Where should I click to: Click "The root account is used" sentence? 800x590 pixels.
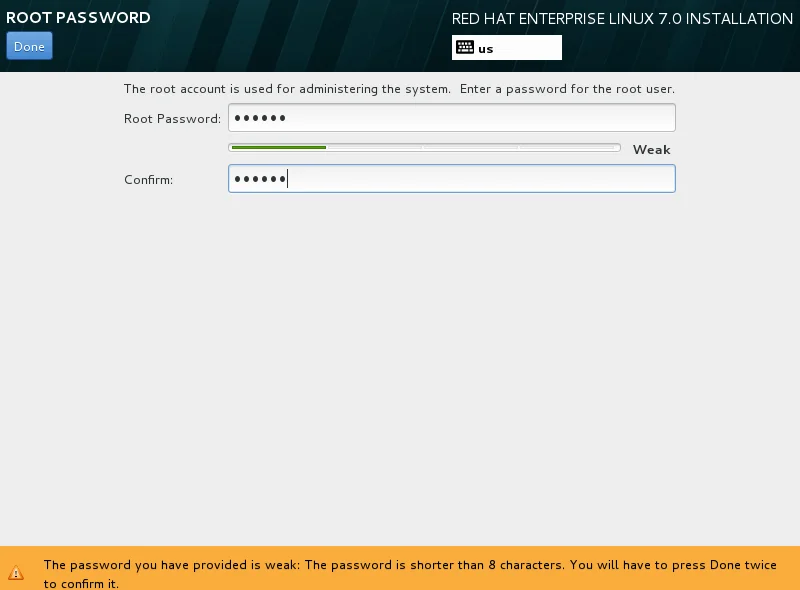287,89
